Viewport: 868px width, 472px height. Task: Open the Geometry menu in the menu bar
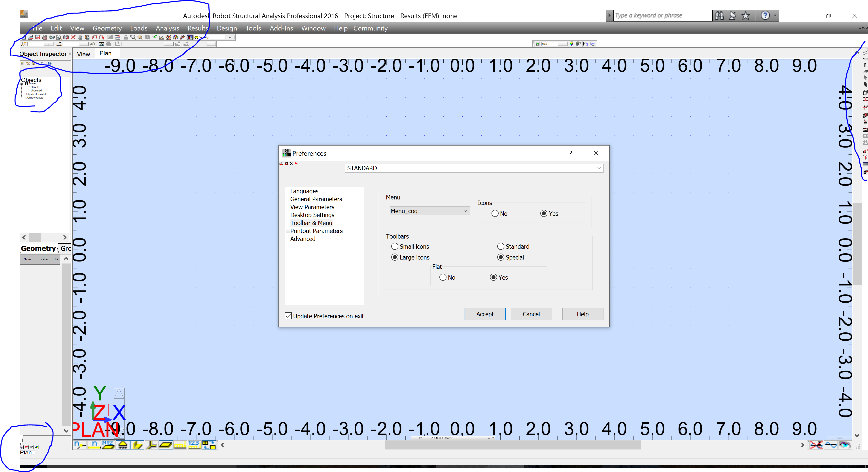pyautogui.click(x=107, y=28)
